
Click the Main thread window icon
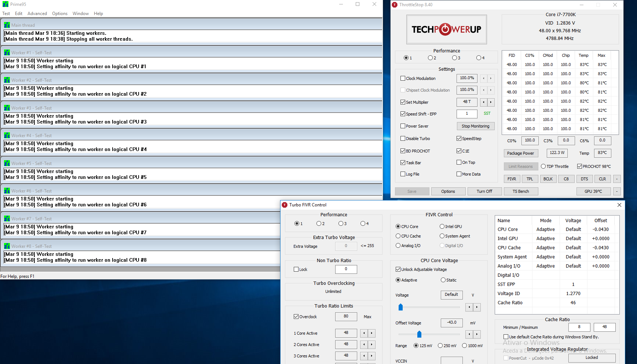(x=7, y=25)
